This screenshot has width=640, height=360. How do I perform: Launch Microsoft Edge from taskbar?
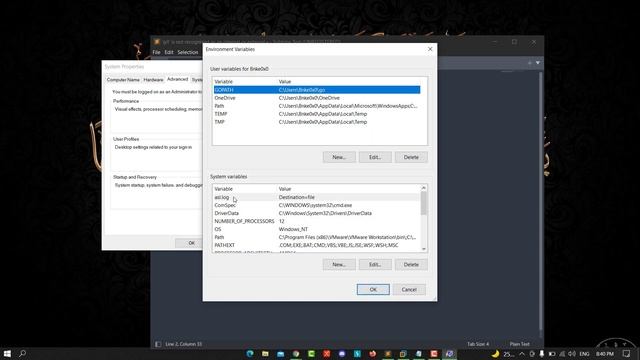pos(250,353)
